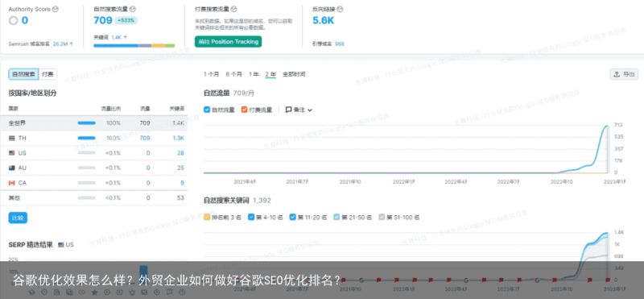Click the +533% growth badge

126,20
